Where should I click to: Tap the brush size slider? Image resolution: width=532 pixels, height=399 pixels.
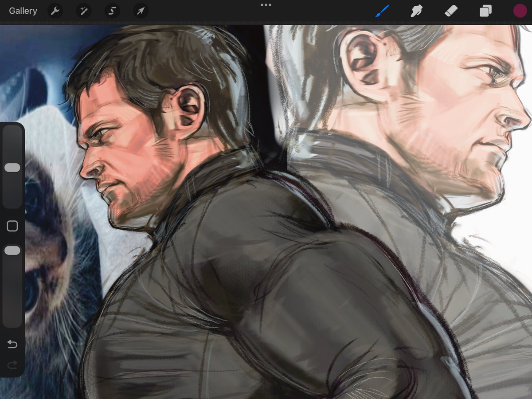(x=12, y=166)
